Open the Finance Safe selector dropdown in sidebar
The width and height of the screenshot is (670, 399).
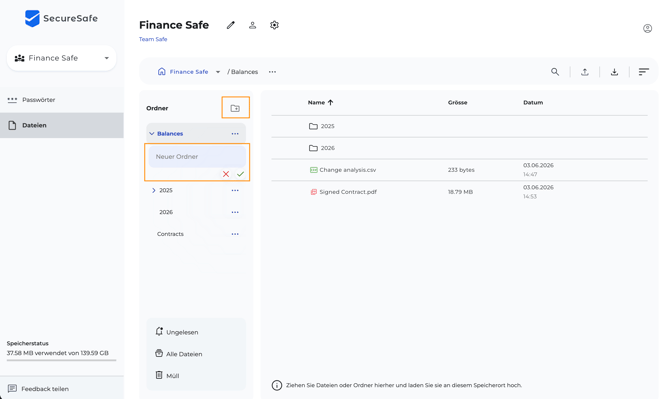[62, 58]
